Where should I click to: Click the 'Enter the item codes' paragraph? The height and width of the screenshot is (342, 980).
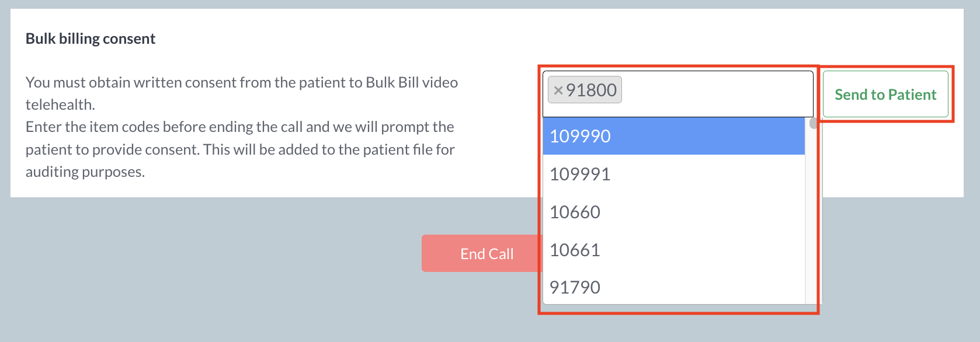coord(239,127)
